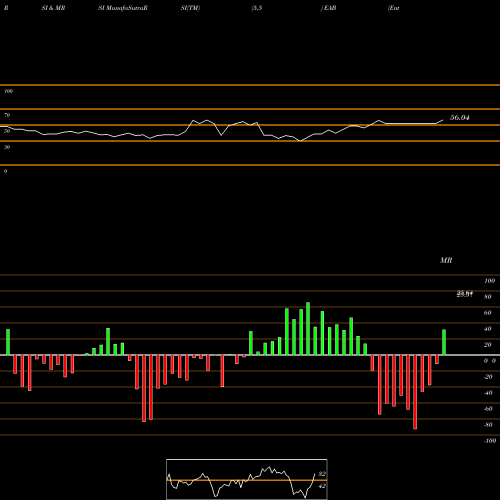Click the MR axis label -40
Viewport: 500px width, 500px height.
pos(488,393)
